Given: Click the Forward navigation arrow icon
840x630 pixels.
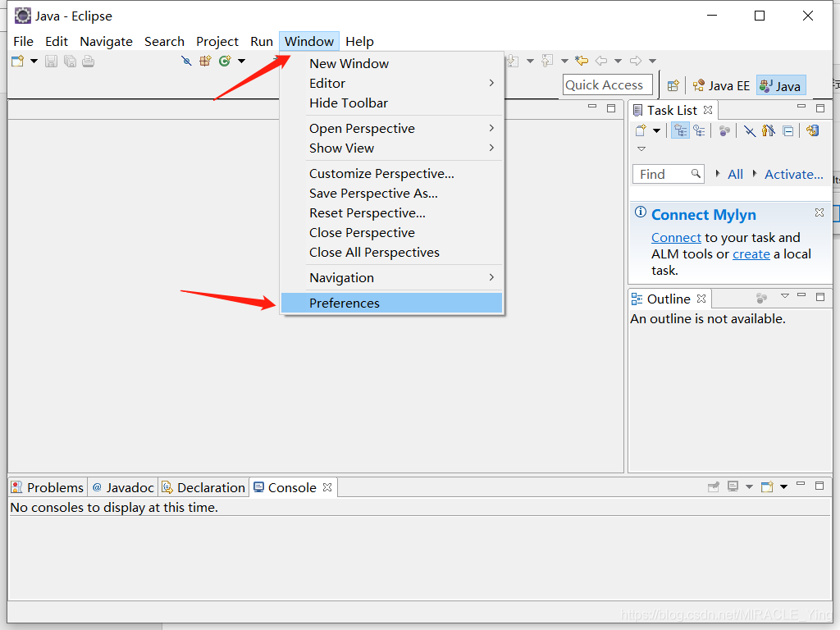Looking at the screenshot, I should tap(636, 61).
